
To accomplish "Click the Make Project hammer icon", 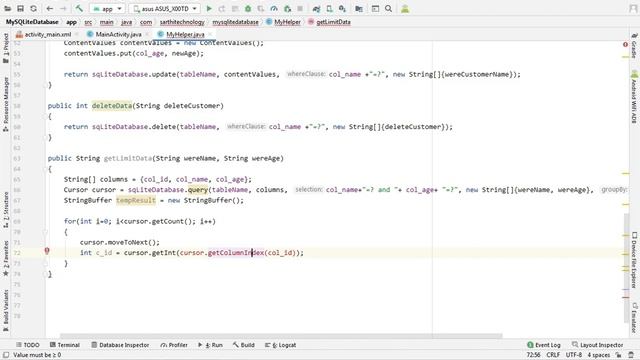I will point(79,9).
